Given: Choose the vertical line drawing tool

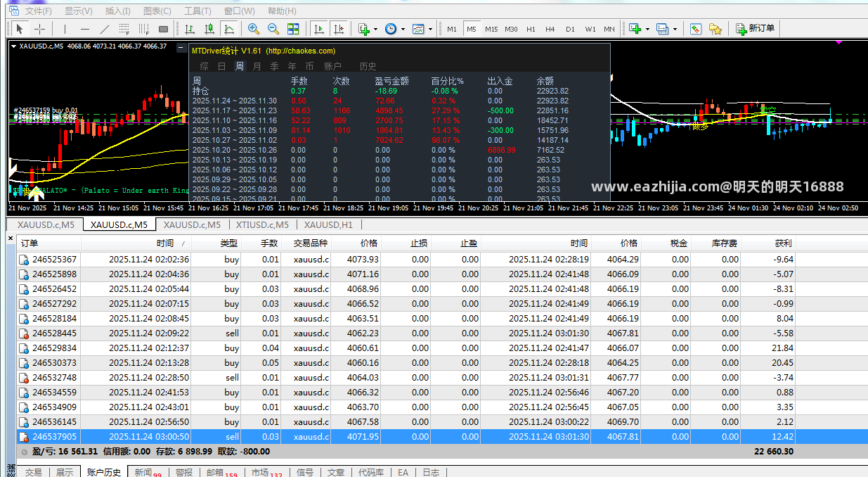Looking at the screenshot, I should (65, 29).
